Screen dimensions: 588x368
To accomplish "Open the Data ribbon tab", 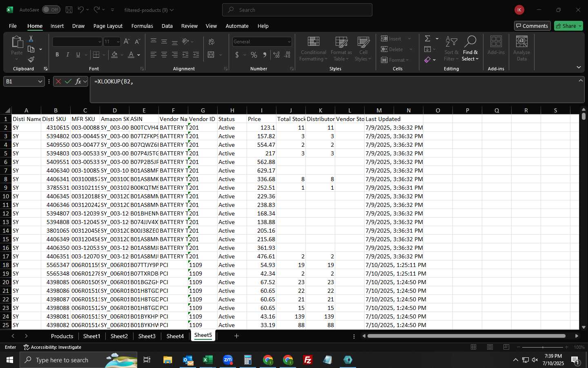I will tap(167, 26).
